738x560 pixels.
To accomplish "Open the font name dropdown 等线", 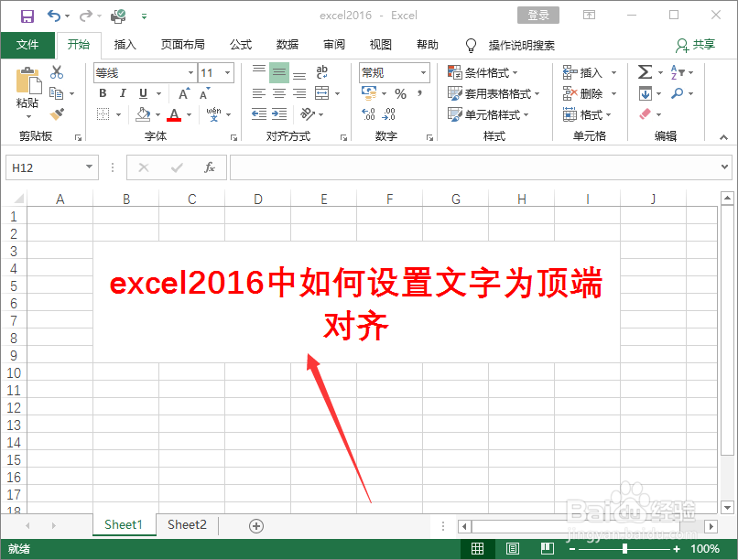I will [190, 73].
